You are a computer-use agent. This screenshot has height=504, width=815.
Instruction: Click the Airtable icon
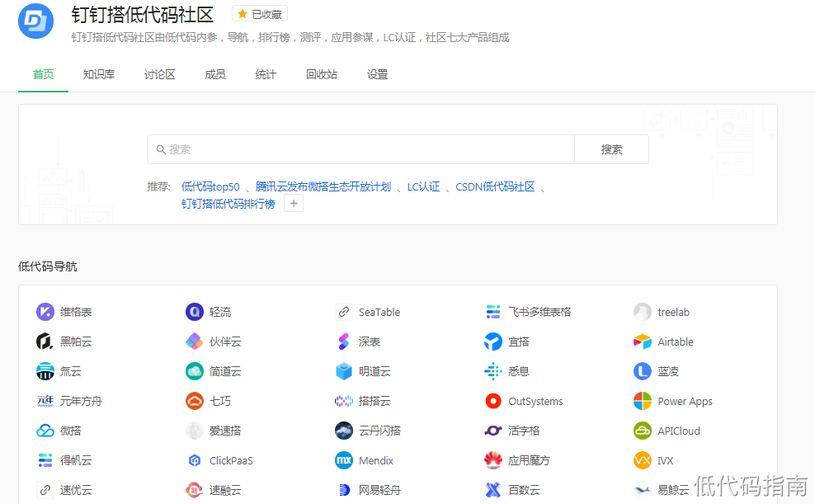(643, 341)
